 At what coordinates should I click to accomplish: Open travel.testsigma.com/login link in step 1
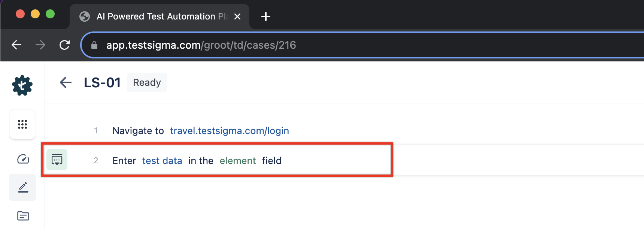coord(230,131)
